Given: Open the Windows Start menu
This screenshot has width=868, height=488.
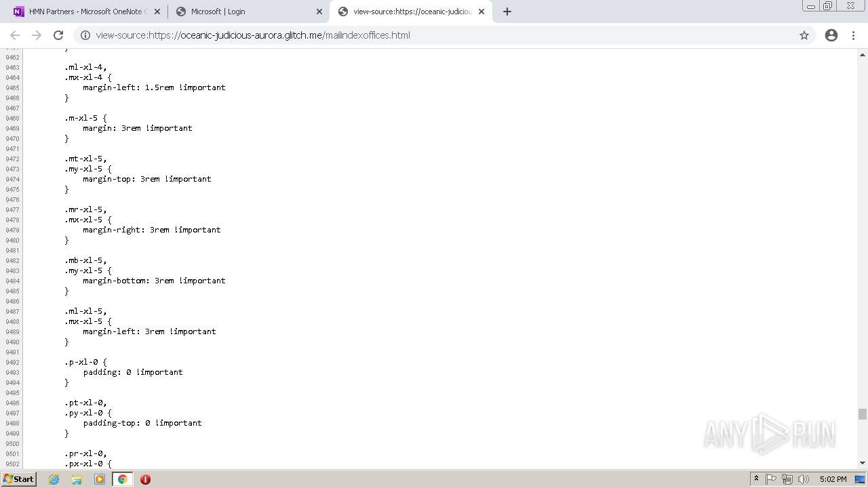Looking at the screenshot, I should (x=18, y=479).
